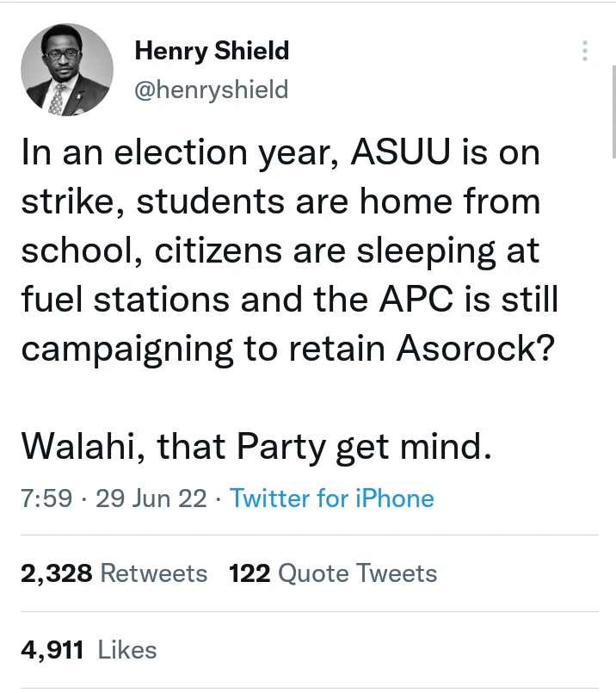
Task: Click the 2,328 retweet count number
Action: (56, 573)
